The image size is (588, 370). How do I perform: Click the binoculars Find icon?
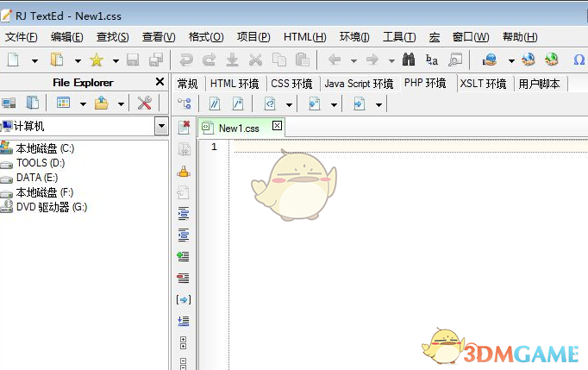point(409,60)
